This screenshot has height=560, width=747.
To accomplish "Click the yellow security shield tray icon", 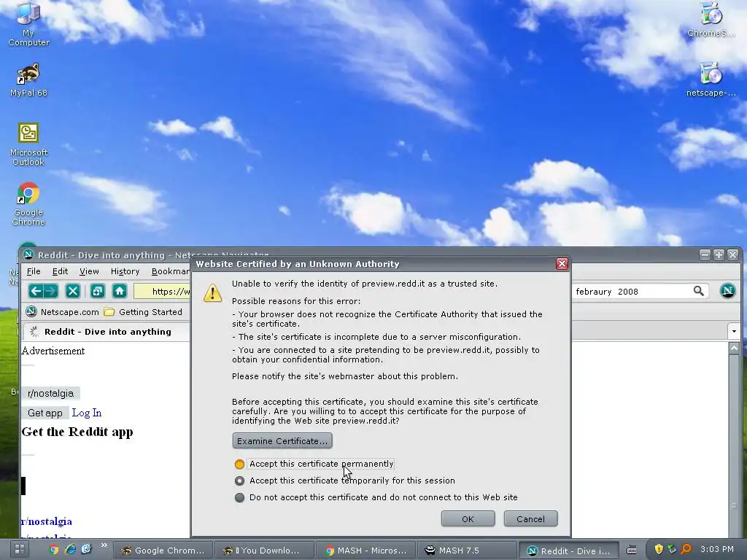I will (x=659, y=550).
